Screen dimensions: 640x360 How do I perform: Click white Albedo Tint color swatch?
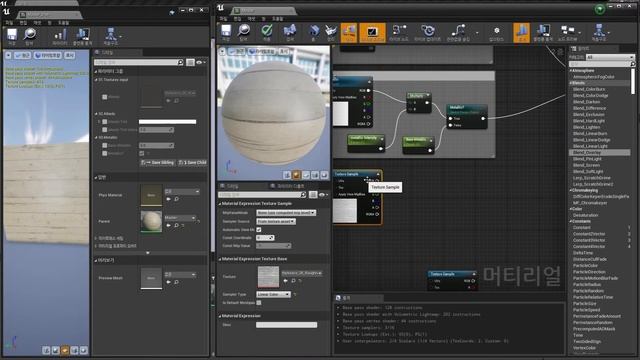click(x=167, y=122)
